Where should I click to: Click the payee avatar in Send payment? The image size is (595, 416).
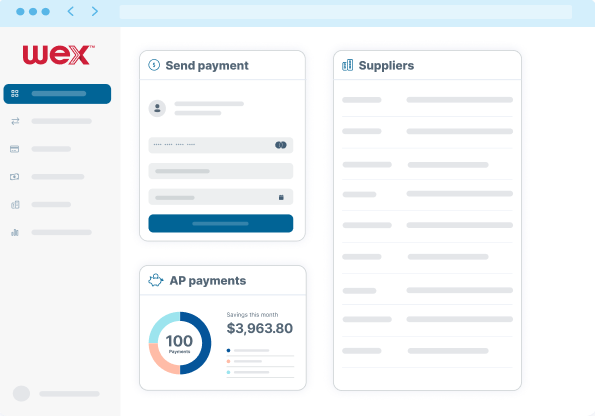157,109
